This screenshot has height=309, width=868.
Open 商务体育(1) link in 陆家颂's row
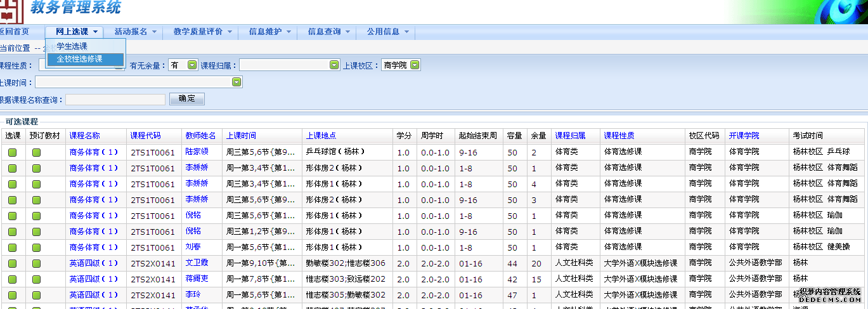click(94, 152)
